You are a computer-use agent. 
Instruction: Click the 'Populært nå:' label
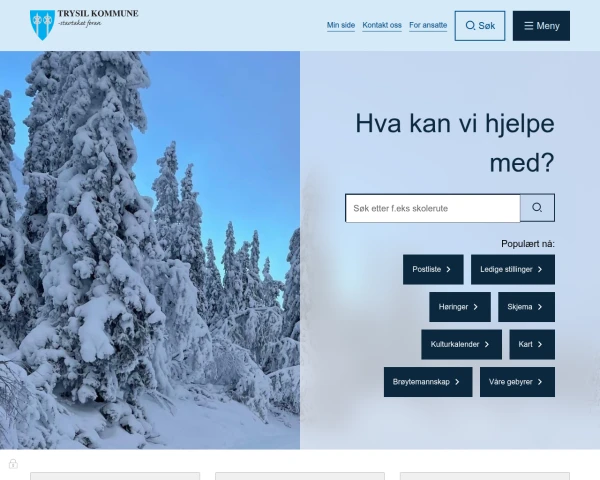click(528, 244)
